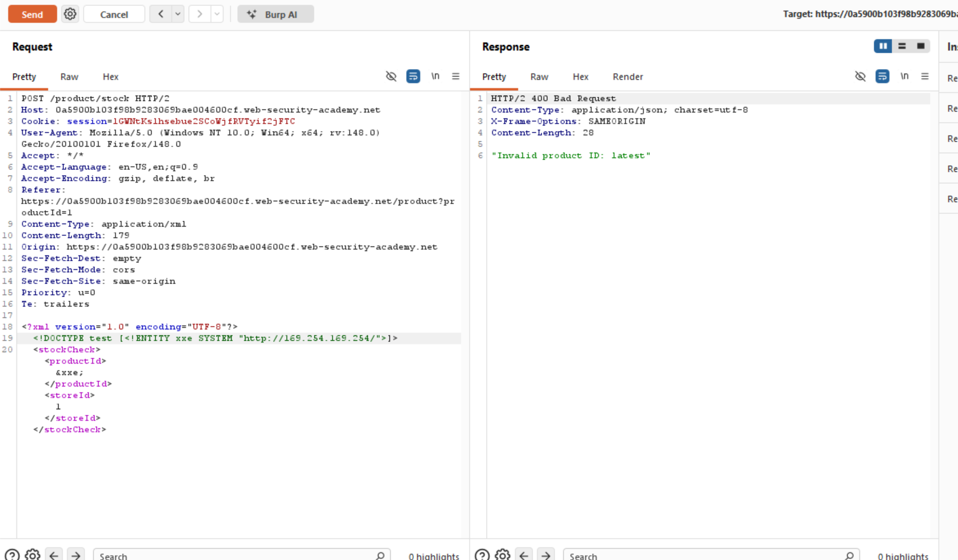Click the closing storeId XML tag

coord(72,418)
